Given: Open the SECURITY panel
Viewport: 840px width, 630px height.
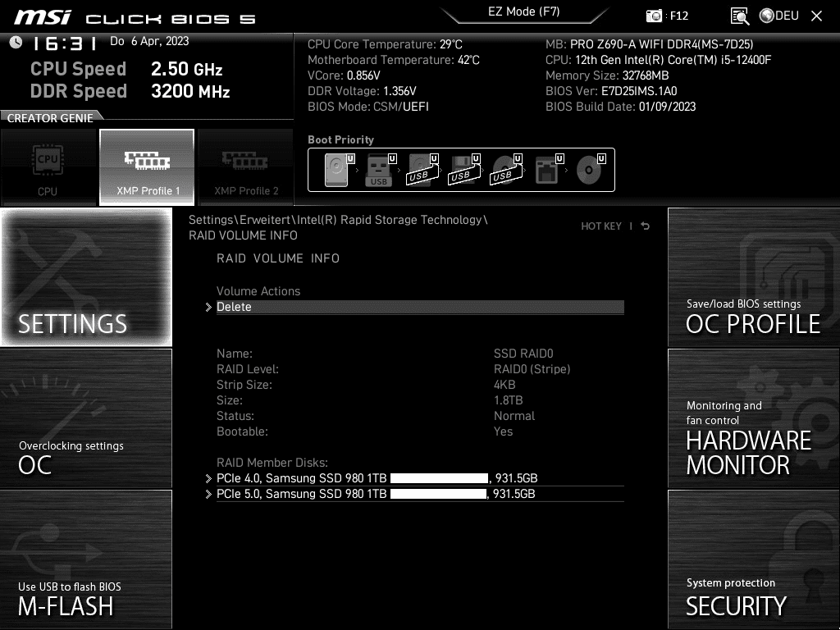Looking at the screenshot, I should click(x=754, y=559).
